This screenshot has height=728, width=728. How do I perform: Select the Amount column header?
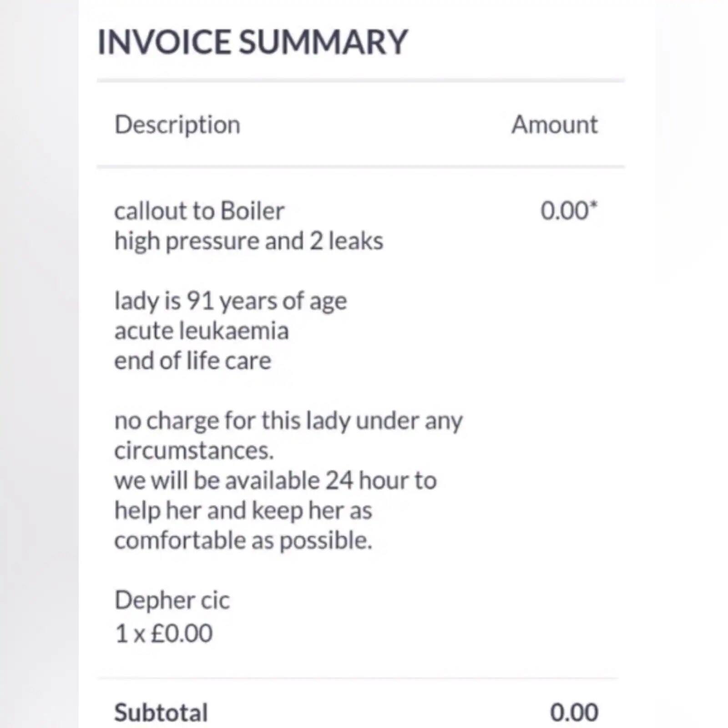click(554, 125)
